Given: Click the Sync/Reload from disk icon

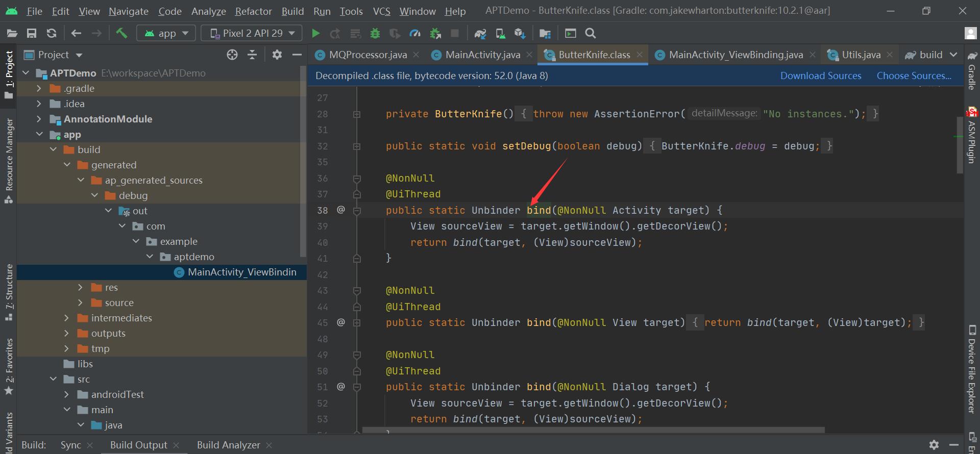Looking at the screenshot, I should tap(52, 33).
